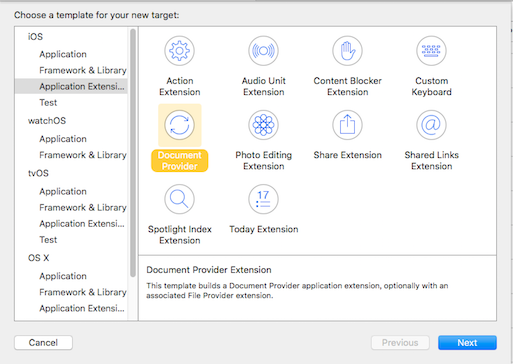
Task: Choose the Audio Unit Extension template
Action: click(x=263, y=51)
